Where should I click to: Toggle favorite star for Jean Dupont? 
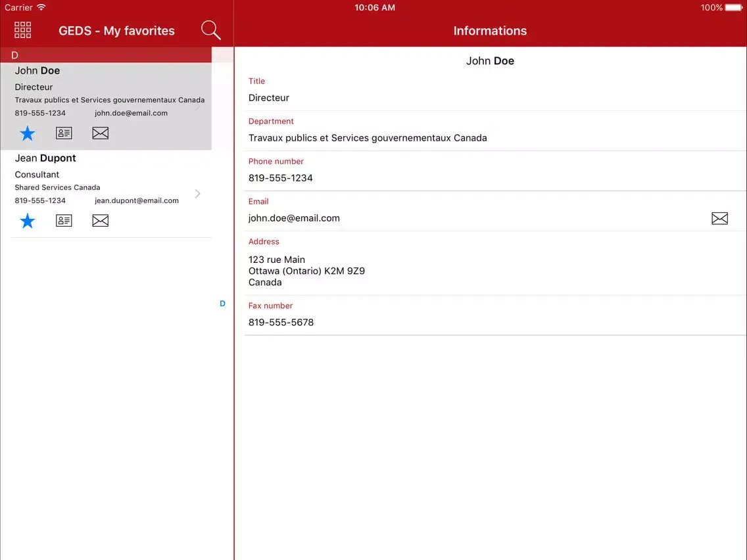(28, 221)
